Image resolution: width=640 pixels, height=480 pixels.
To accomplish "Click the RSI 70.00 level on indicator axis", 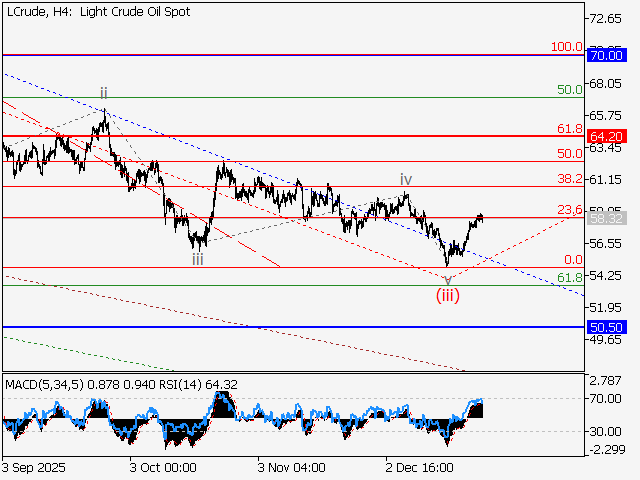I will pos(604,399).
